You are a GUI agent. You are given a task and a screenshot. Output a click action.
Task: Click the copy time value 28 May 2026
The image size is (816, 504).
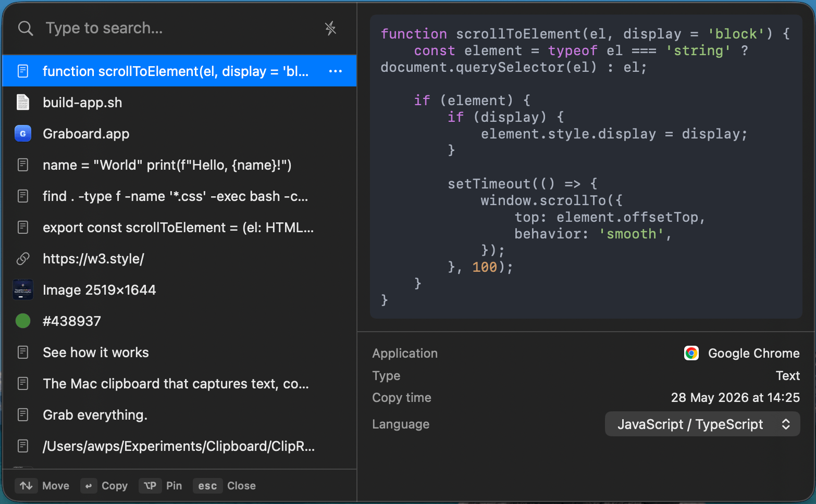pos(735,398)
